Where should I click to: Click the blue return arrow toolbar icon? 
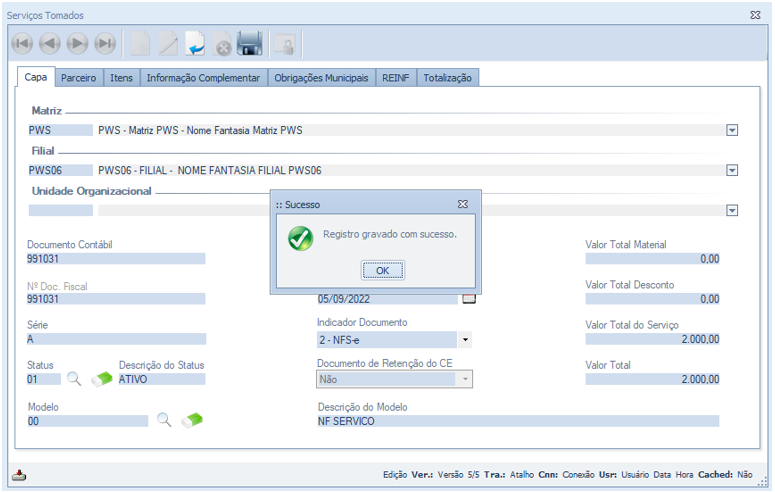coord(195,44)
